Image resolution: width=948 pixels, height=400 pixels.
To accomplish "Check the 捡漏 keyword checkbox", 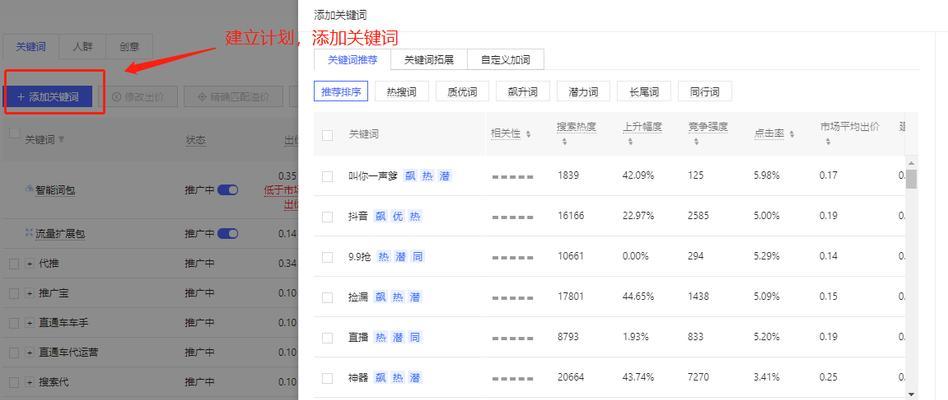I will (327, 298).
